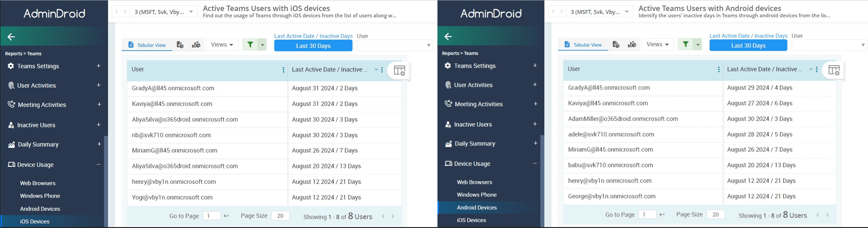This screenshot has height=228, width=868.
Task: Click the filter funnel in the Android devices report
Action: (x=686, y=44)
